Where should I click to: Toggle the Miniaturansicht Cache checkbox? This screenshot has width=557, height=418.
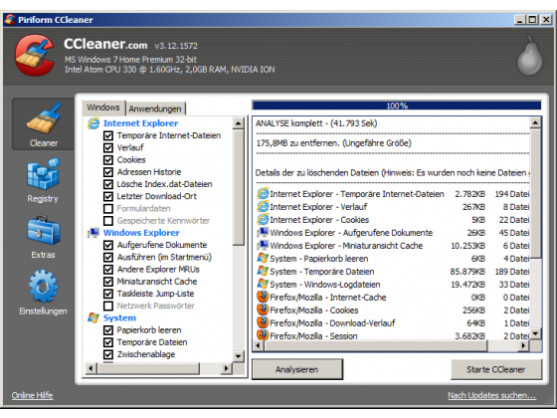click(x=108, y=282)
